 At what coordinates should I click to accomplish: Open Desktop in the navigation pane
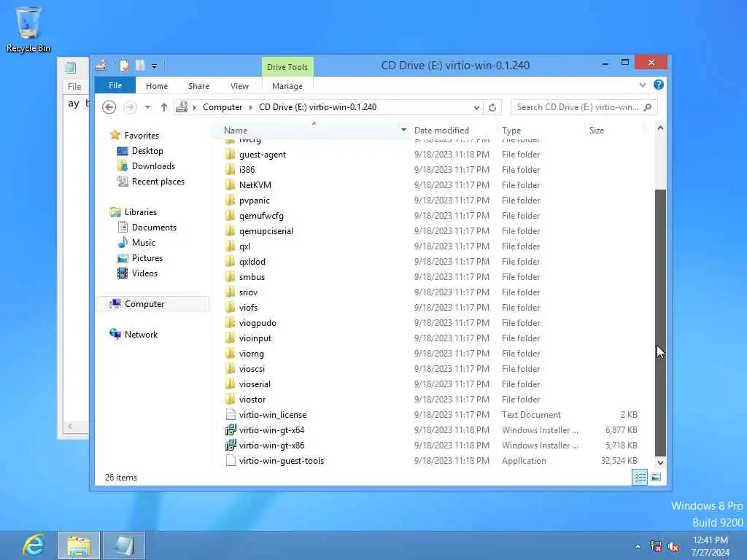(147, 151)
